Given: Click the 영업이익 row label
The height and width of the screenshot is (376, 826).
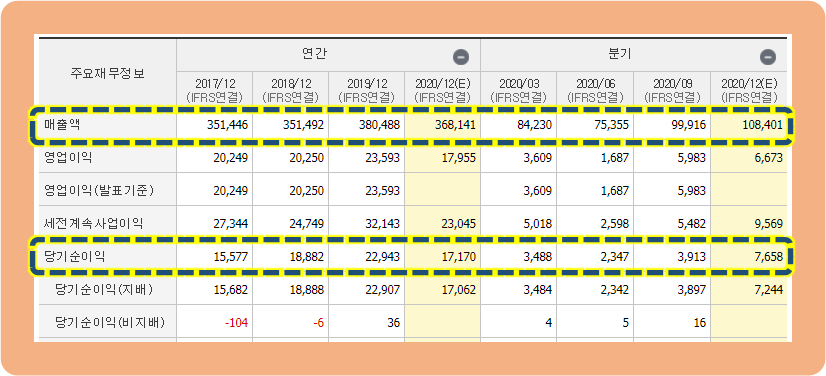Looking at the screenshot, I should (69, 158).
